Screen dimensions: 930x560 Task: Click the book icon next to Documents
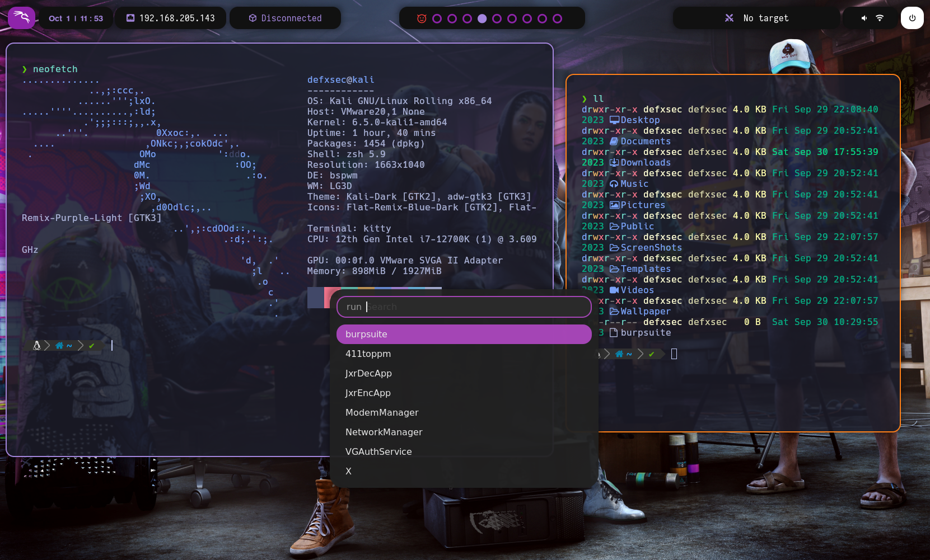[x=614, y=141]
